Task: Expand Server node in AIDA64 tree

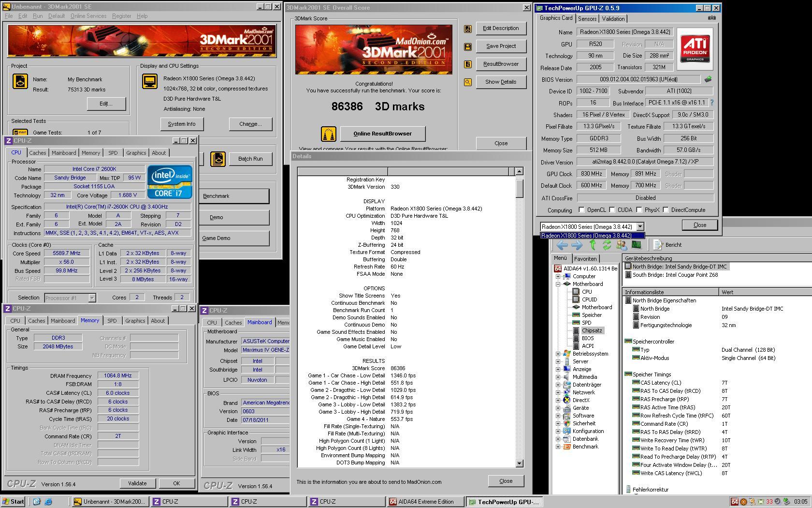Action: [x=558, y=361]
